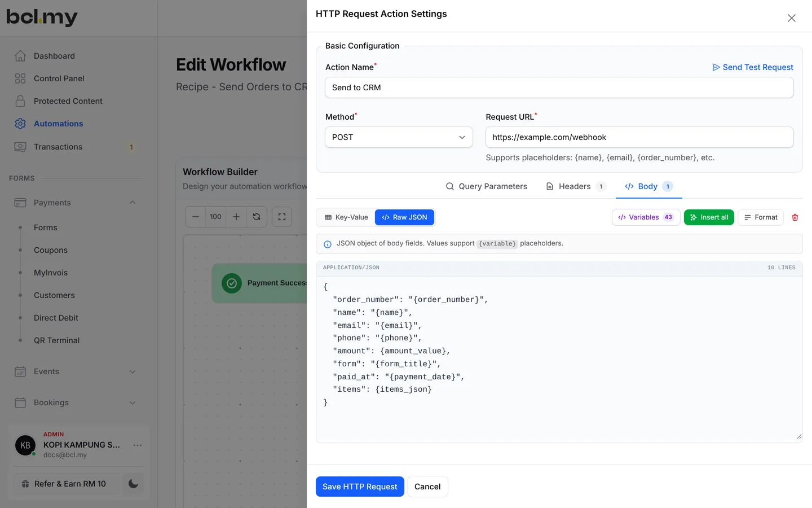Click the green Payment Success checkmark icon
812x508 pixels.
232,283
